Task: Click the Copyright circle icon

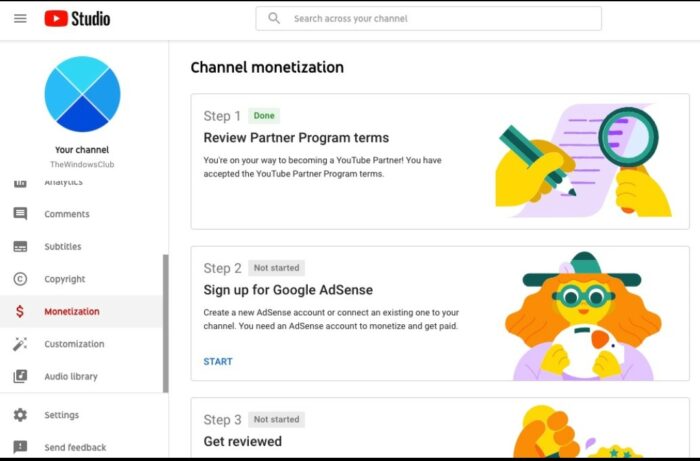Action: tap(20, 279)
